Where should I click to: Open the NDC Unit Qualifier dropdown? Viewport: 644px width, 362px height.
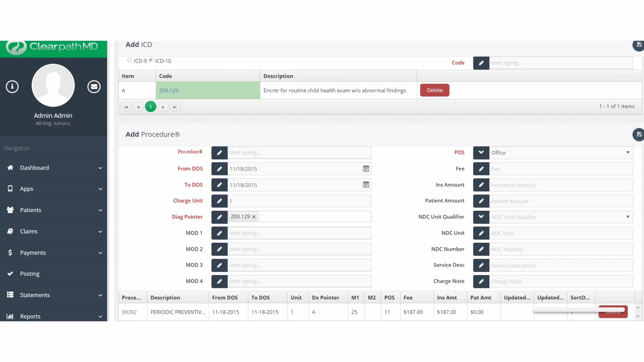561,217
